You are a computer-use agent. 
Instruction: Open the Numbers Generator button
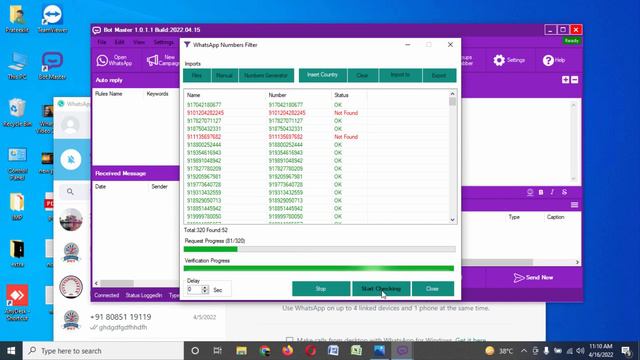(x=266, y=76)
